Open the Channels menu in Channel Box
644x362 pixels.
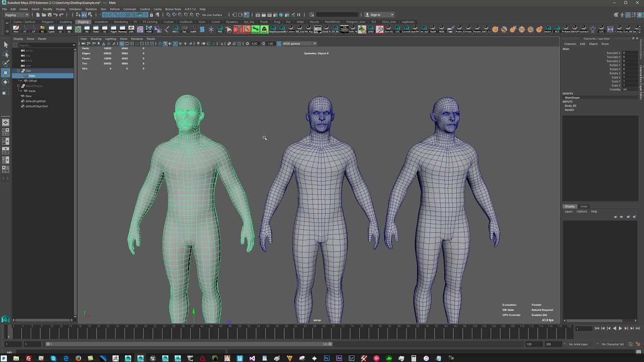(570, 44)
